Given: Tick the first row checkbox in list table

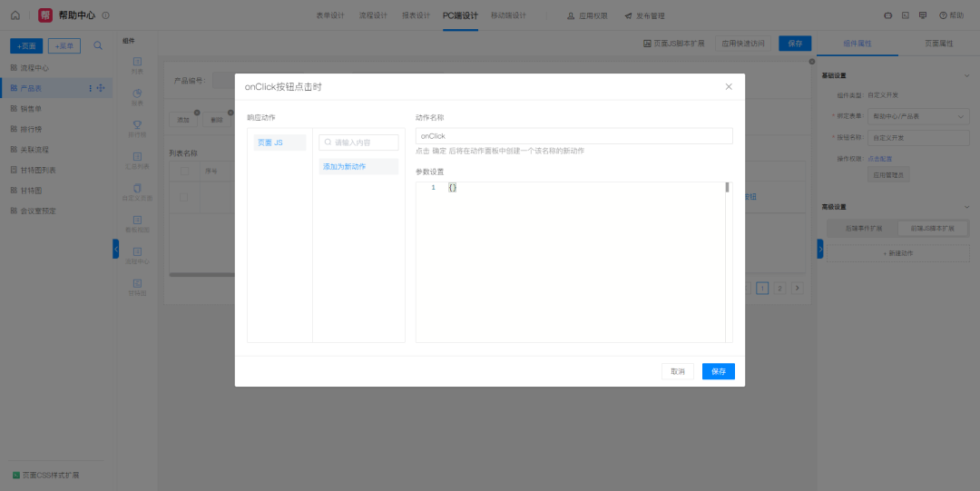Looking at the screenshot, I should tap(183, 197).
